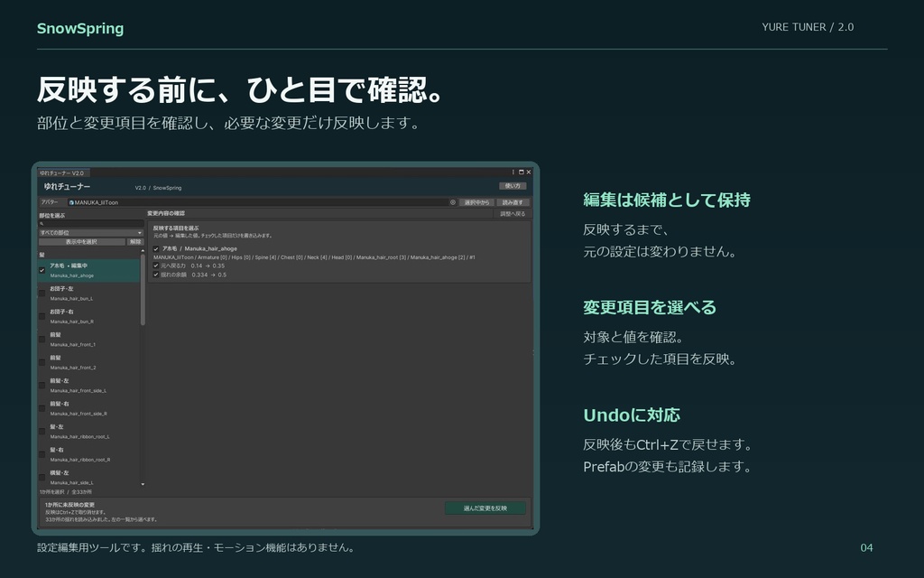
Task: Click the 表示中を選択 button
Action: (82, 242)
